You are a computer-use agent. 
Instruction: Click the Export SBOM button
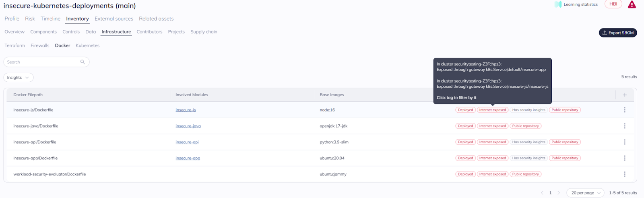pos(617,33)
